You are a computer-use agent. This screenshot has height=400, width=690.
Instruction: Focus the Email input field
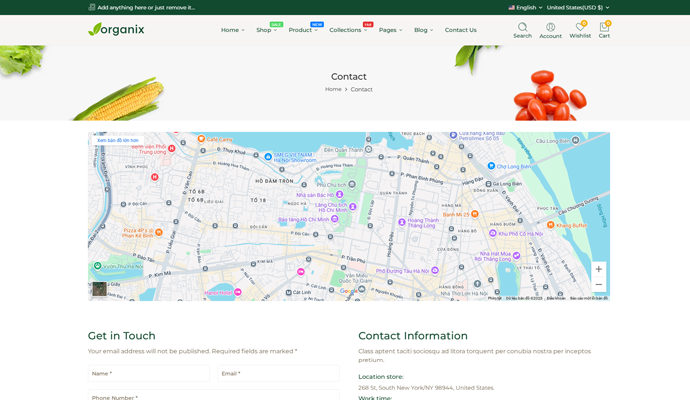(x=278, y=373)
